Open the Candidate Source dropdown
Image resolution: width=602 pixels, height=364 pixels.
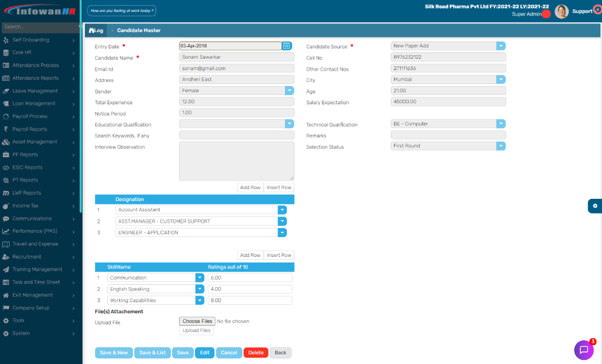[x=501, y=46]
